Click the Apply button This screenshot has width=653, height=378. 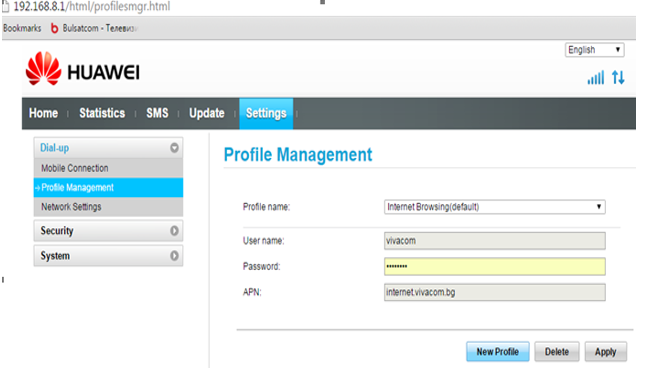606,352
